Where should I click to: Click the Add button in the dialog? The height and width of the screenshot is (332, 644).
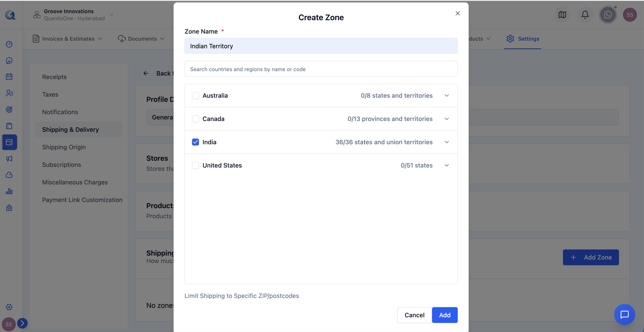click(445, 315)
